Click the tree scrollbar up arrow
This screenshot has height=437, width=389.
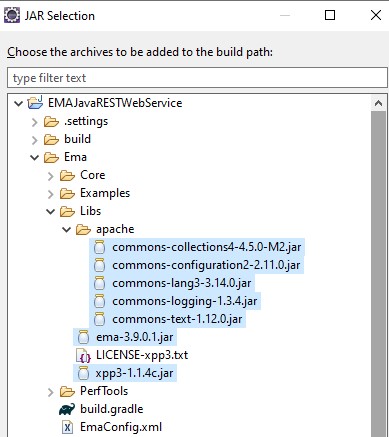(x=378, y=103)
